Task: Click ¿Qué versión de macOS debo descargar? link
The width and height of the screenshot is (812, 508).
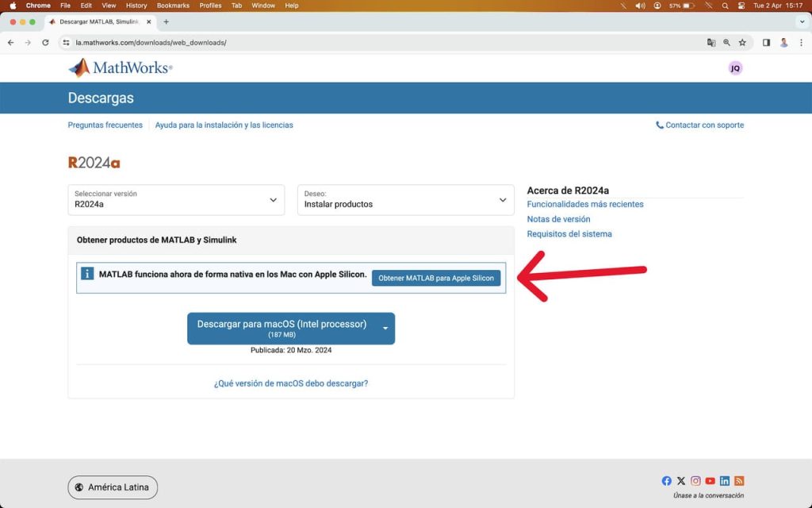Action: [x=291, y=383]
